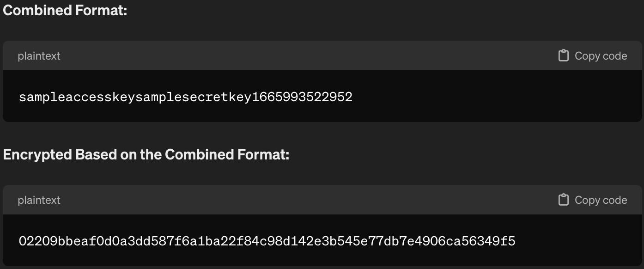Copy code of the encrypted hash snippet
This screenshot has height=269, width=644.
pyautogui.click(x=593, y=200)
